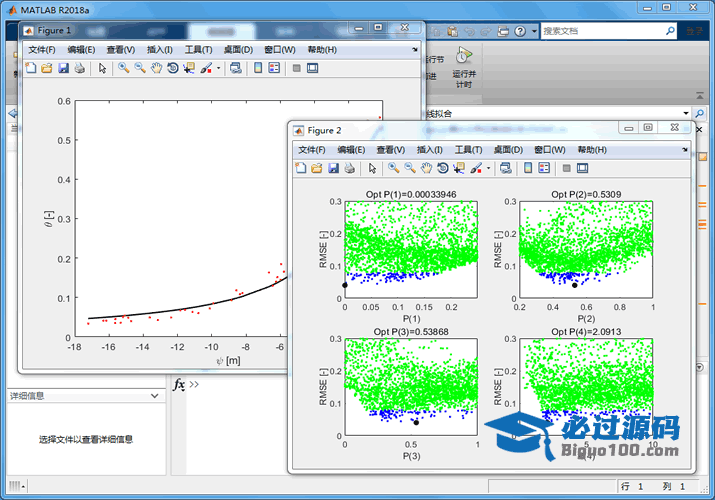Open 插入(I) menu in Figure 1
This screenshot has width=715, height=500.
point(160,50)
